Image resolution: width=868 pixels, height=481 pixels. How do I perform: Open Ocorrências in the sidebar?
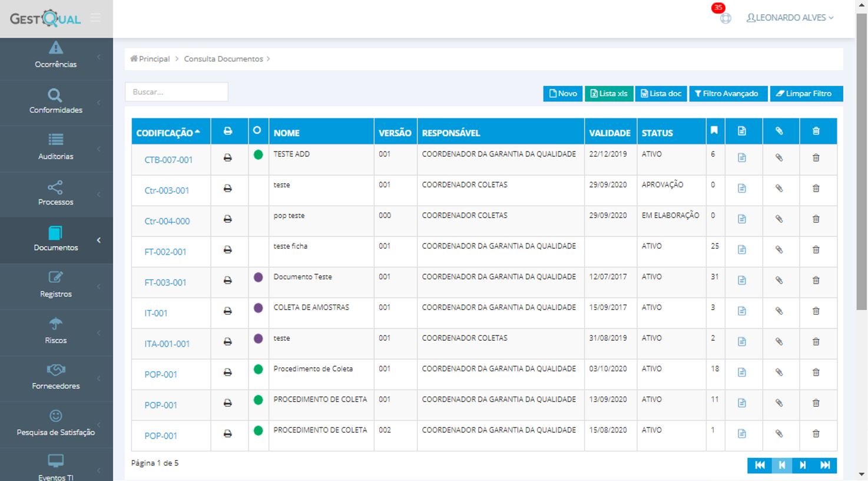[x=56, y=56]
